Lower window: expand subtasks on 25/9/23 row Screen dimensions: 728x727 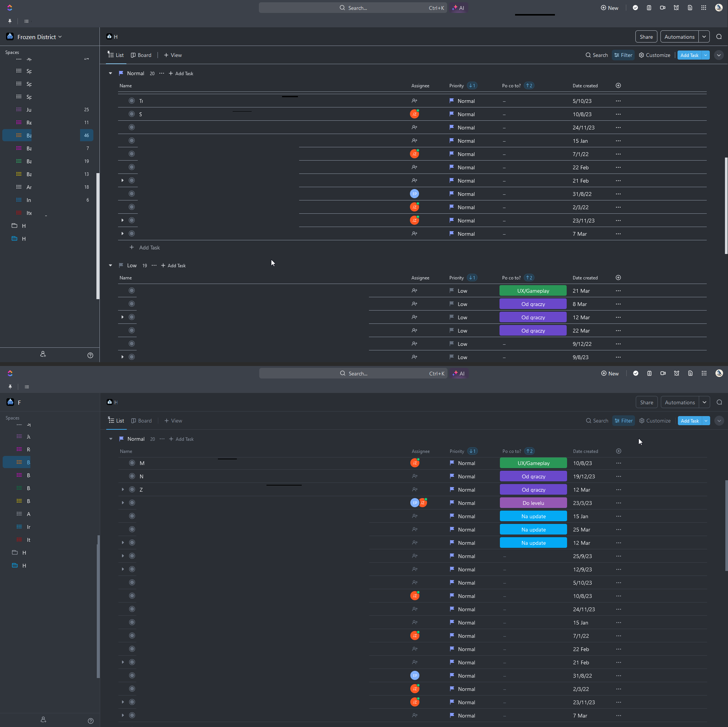tap(123, 556)
